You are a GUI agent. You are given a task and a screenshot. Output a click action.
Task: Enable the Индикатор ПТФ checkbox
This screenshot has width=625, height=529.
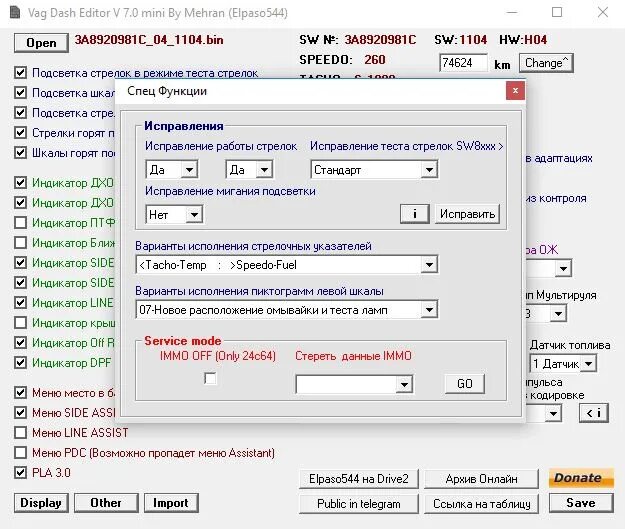[20, 222]
